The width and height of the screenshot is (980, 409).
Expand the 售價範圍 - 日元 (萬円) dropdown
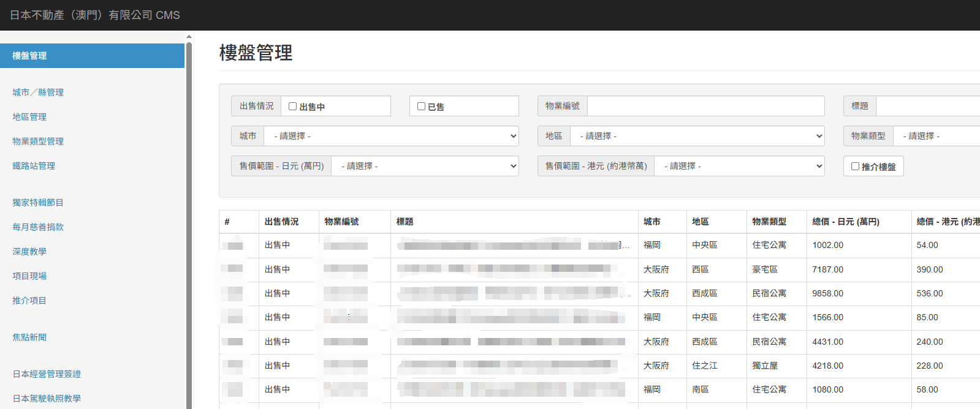click(425, 166)
